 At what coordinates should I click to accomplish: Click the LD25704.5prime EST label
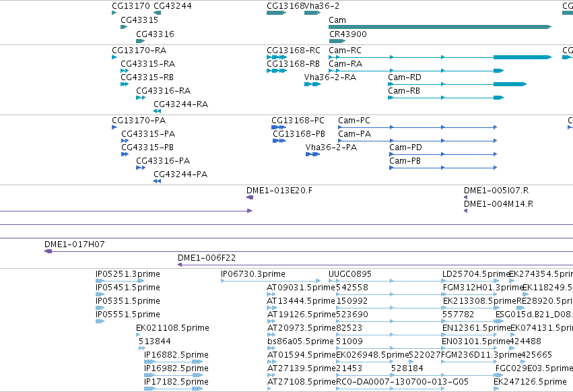(x=476, y=274)
